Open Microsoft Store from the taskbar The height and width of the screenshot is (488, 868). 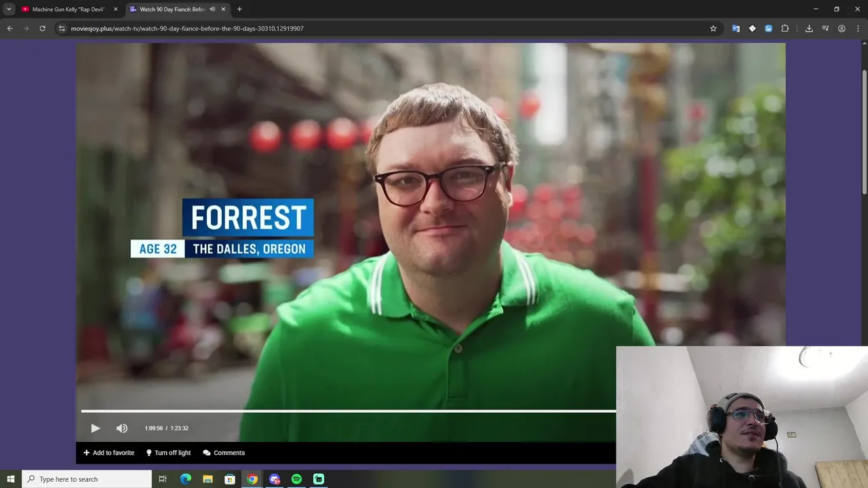pyautogui.click(x=230, y=479)
